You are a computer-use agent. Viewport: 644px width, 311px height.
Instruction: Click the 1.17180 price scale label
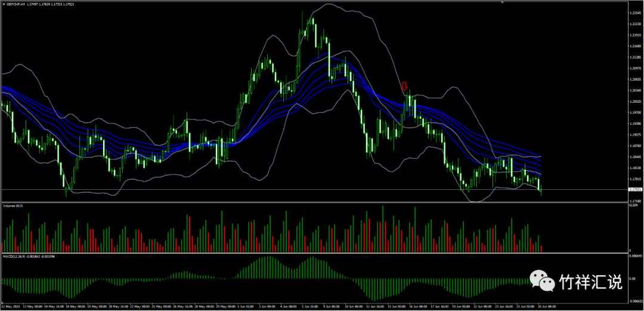(x=636, y=201)
